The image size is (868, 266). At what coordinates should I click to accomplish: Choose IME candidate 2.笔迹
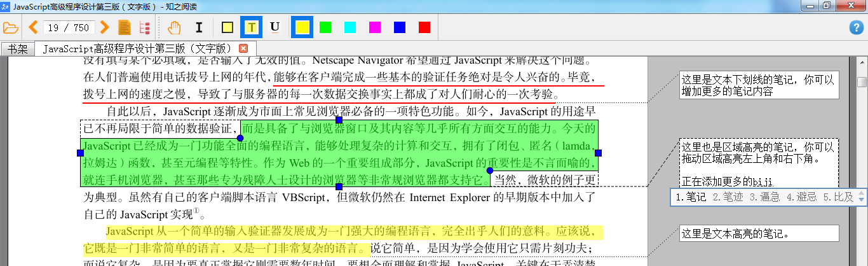tap(728, 197)
